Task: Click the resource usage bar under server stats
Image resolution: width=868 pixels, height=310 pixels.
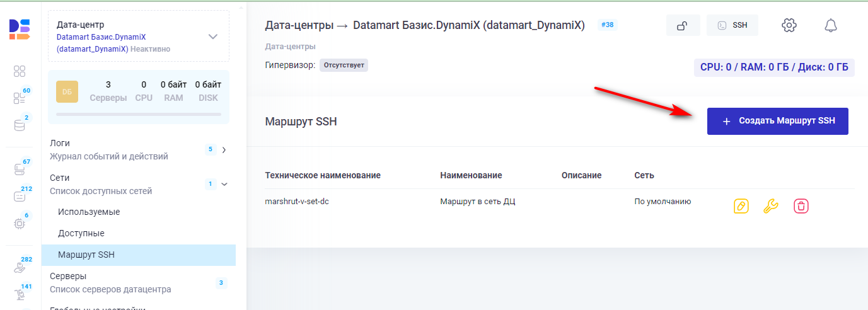Action: click(138, 115)
